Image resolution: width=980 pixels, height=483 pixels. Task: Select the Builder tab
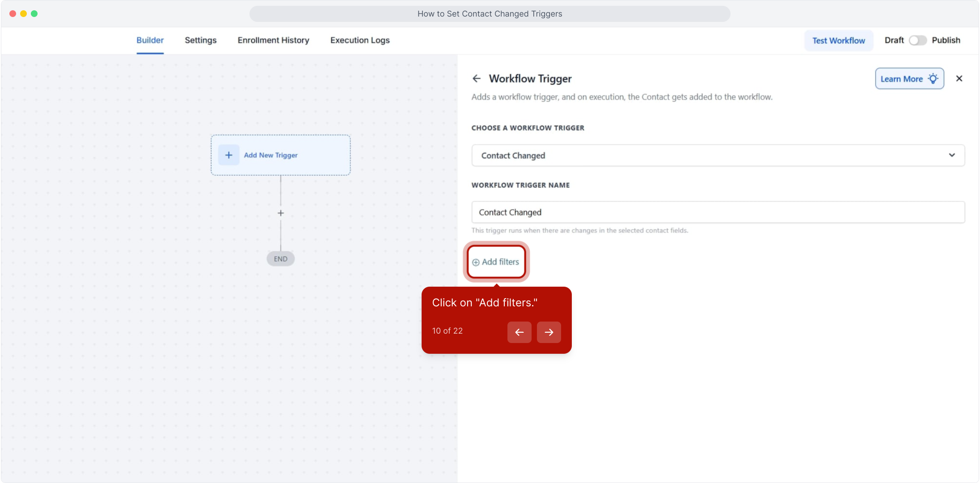150,40
